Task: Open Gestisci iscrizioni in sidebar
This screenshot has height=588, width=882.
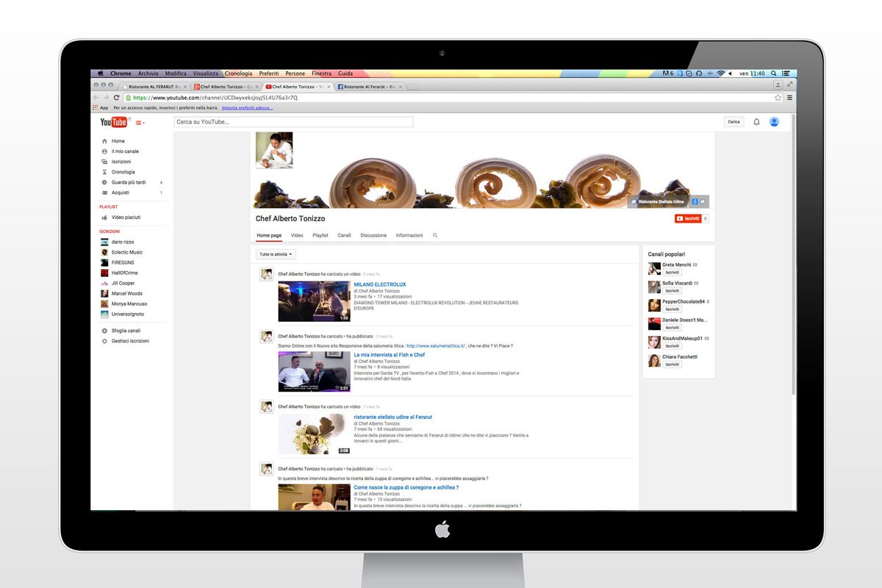Action: 130,341
